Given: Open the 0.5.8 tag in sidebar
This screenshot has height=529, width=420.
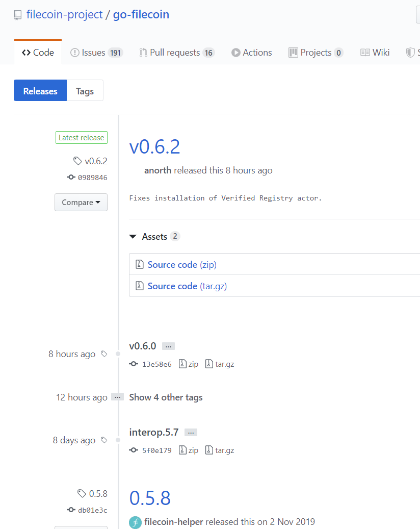Looking at the screenshot, I should pyautogui.click(x=98, y=494).
